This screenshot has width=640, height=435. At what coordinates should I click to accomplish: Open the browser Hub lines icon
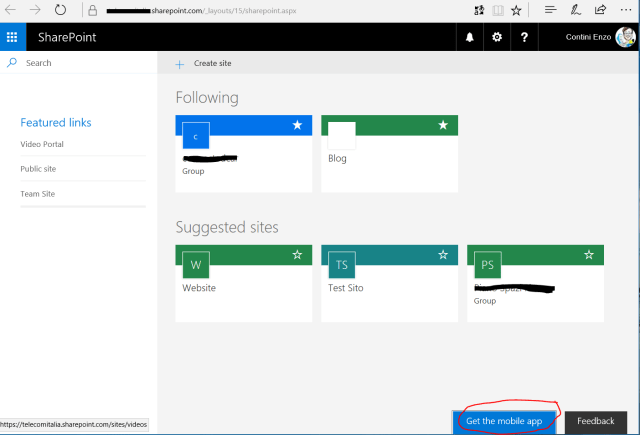[551, 9]
